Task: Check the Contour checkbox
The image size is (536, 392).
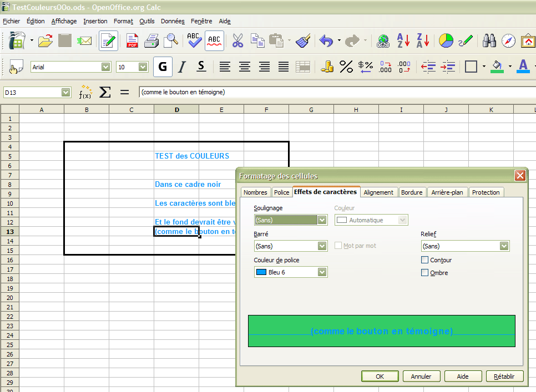Action: click(x=424, y=260)
